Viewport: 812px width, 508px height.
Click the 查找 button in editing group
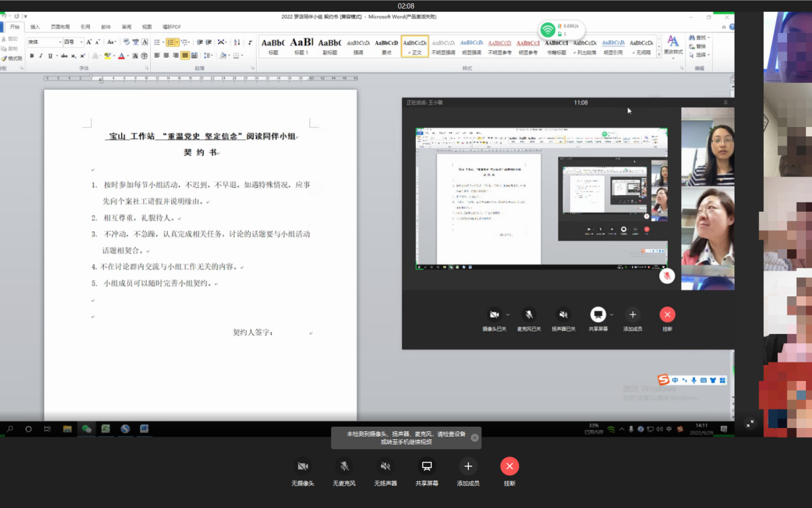point(698,38)
